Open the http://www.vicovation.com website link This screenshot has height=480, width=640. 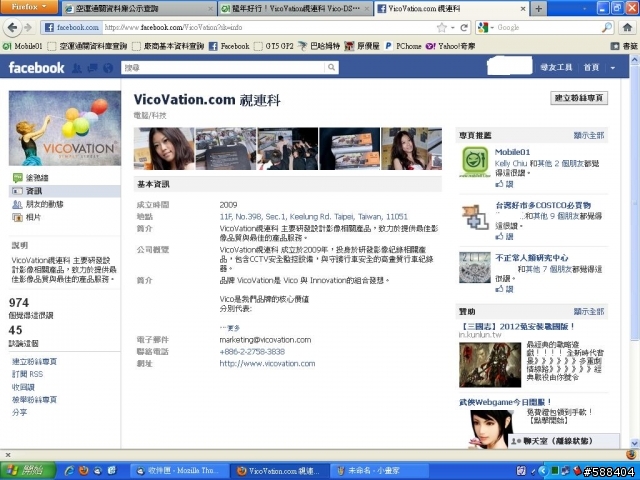click(267, 363)
